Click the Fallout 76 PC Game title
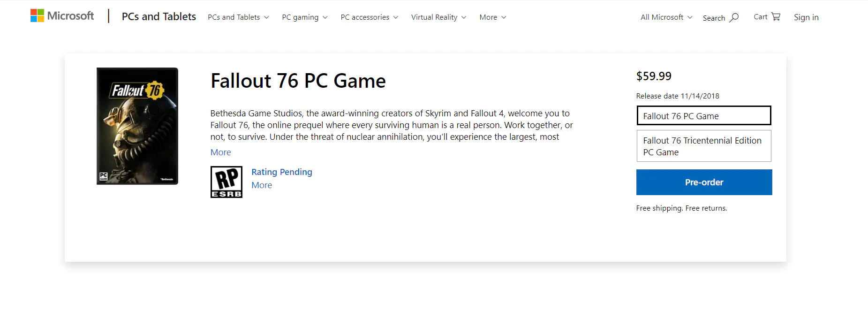This screenshot has height=311, width=868. pyautogui.click(x=298, y=81)
